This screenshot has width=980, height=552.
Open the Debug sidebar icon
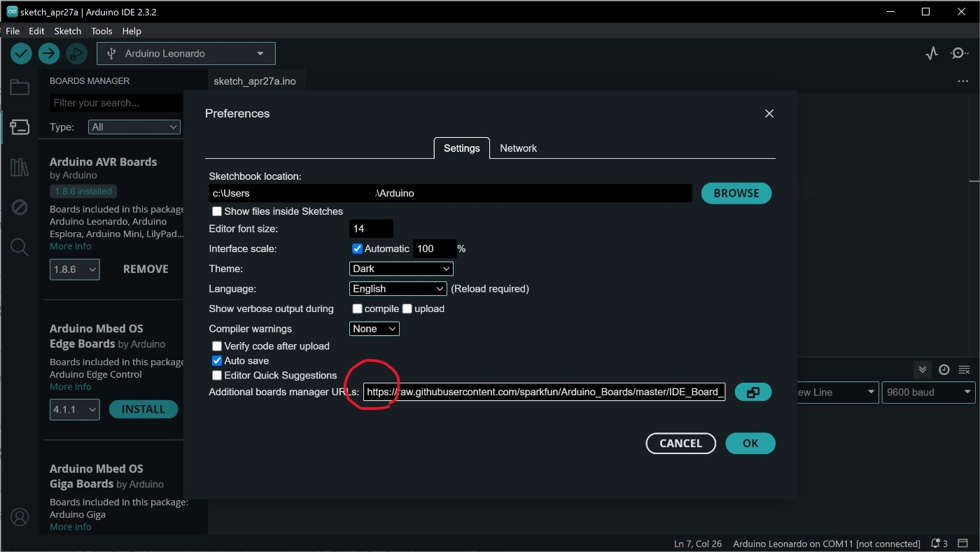(20, 207)
